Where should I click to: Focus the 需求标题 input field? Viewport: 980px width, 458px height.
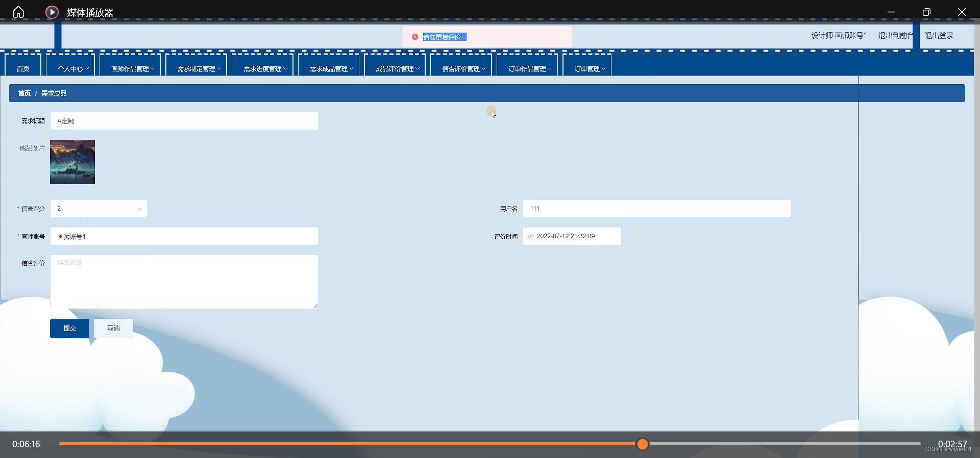click(x=184, y=121)
